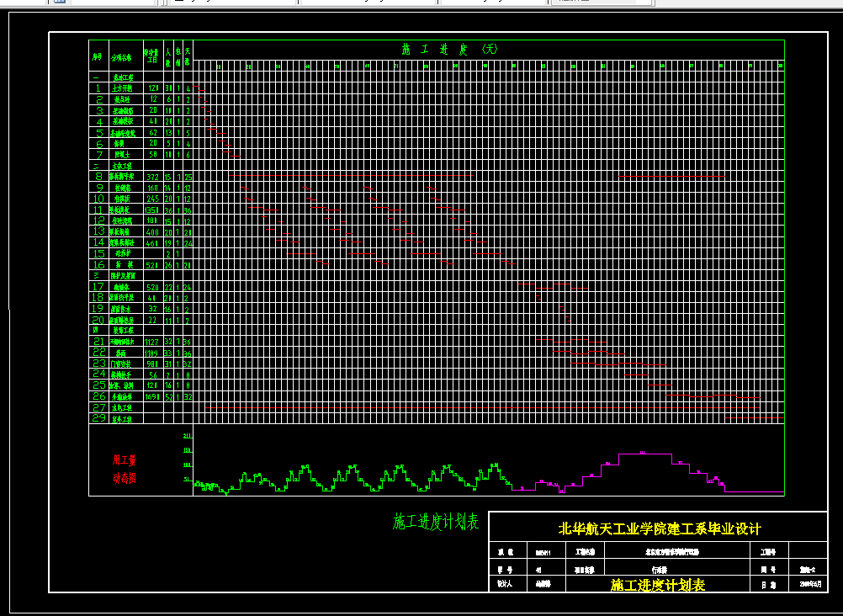Select the 日期 label in the title block
The height and width of the screenshot is (616, 843).
(768, 585)
